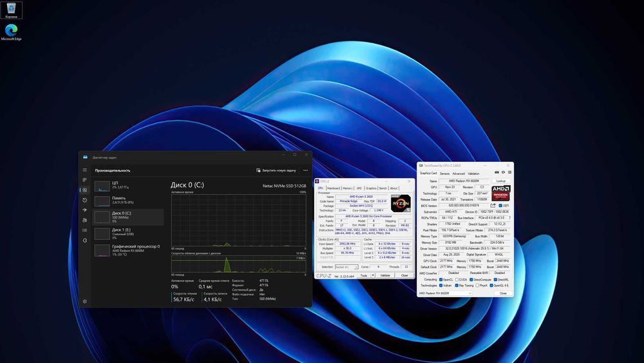Switch to the Mainboard tab in CPU-Z

click(334, 188)
